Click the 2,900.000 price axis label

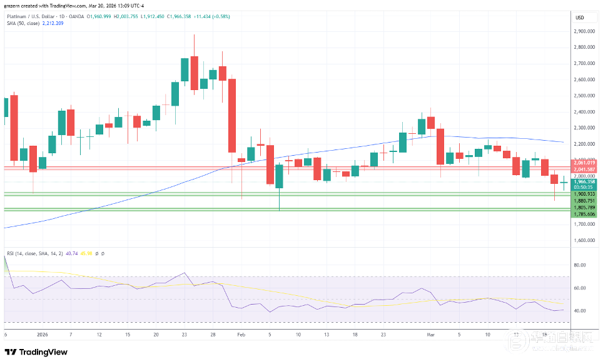coord(583,31)
